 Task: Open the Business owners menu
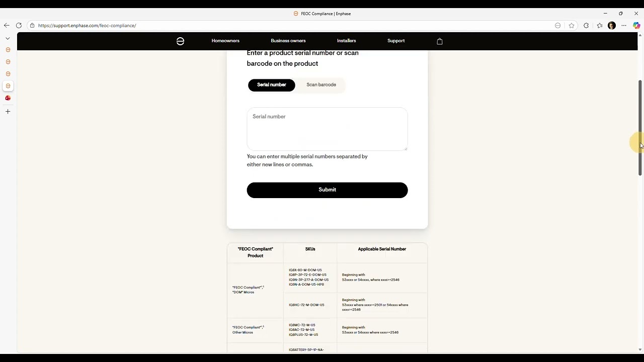(288, 41)
